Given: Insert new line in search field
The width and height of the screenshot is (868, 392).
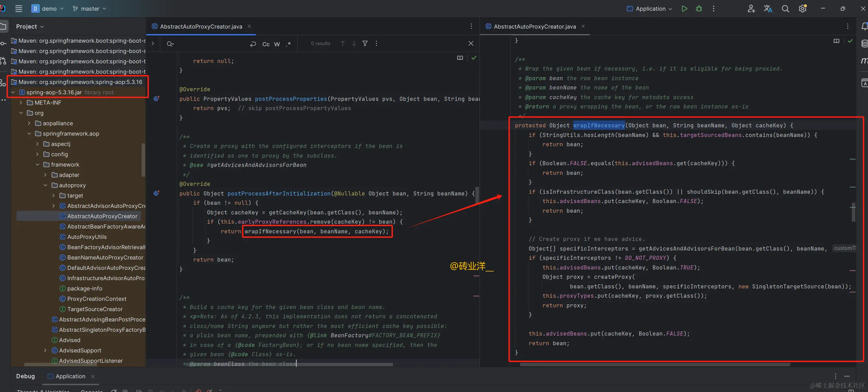Looking at the screenshot, I should click(x=253, y=44).
